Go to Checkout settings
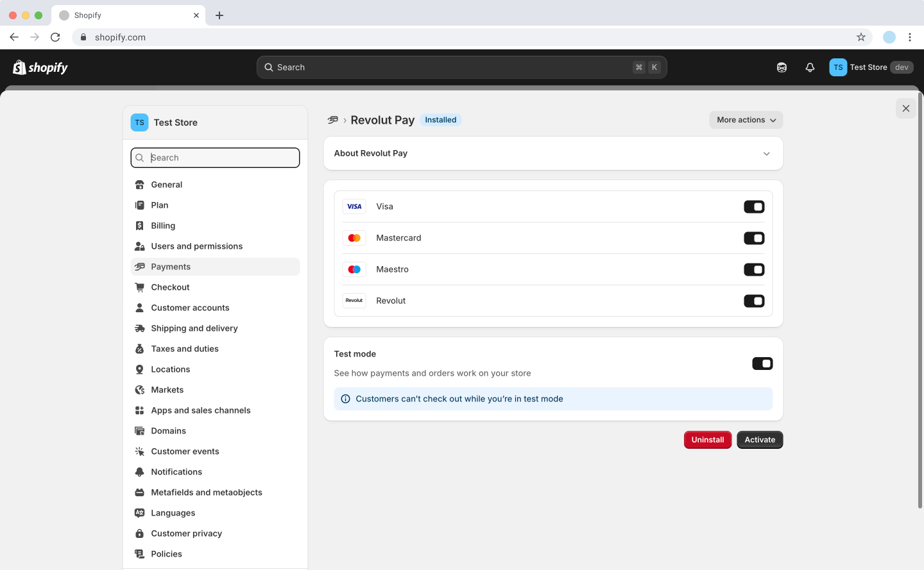This screenshot has height=570, width=924. pos(170,287)
